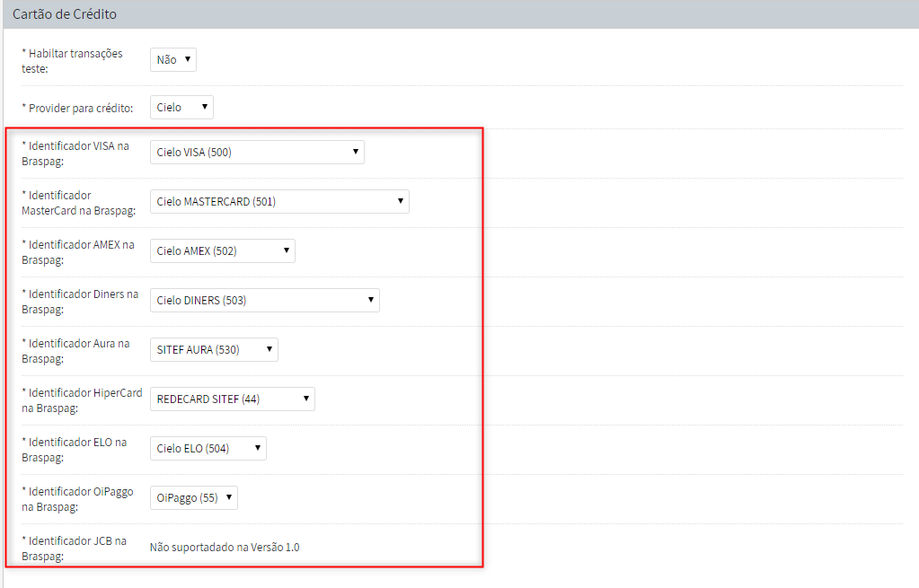Screen dimensions: 919x588
Task: Open the Provider para crédito dropdown
Action: tap(181, 107)
